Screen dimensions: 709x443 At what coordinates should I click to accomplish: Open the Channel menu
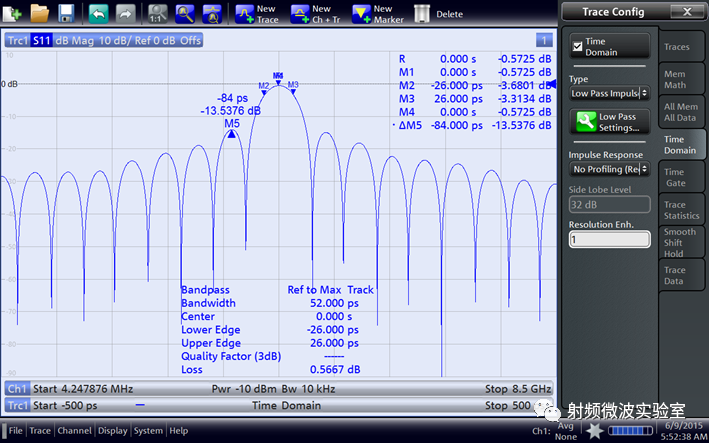click(74, 430)
